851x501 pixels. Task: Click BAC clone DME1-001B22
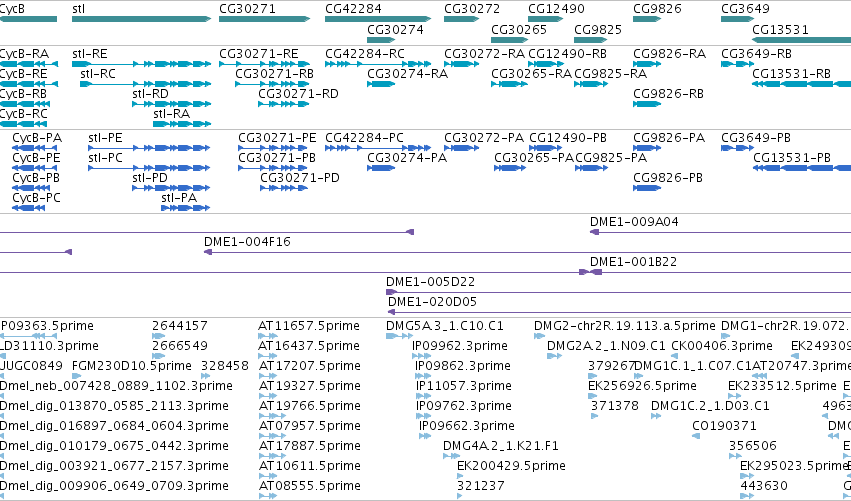pyautogui.click(x=720, y=272)
